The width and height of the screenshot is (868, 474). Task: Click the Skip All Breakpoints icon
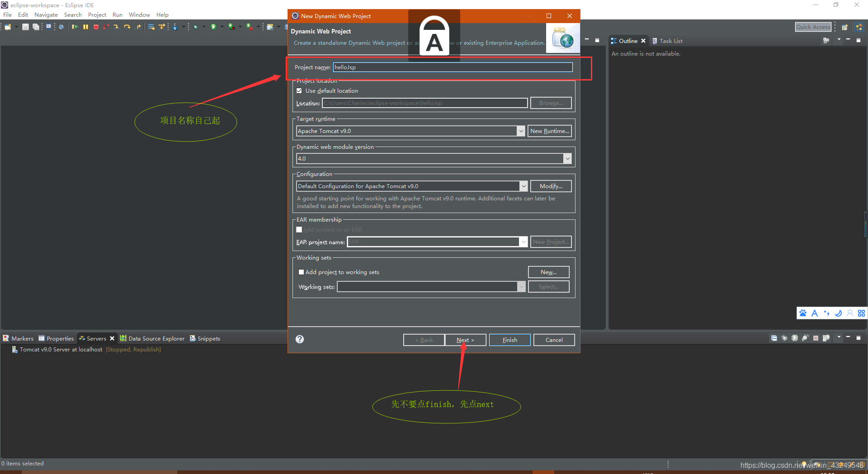(61, 27)
